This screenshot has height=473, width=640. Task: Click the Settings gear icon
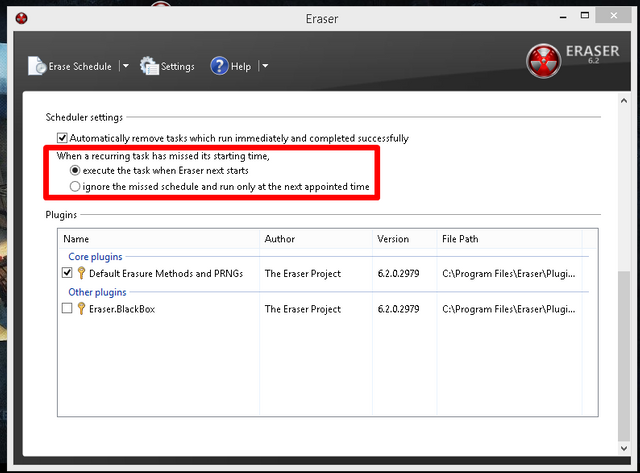tap(149, 66)
